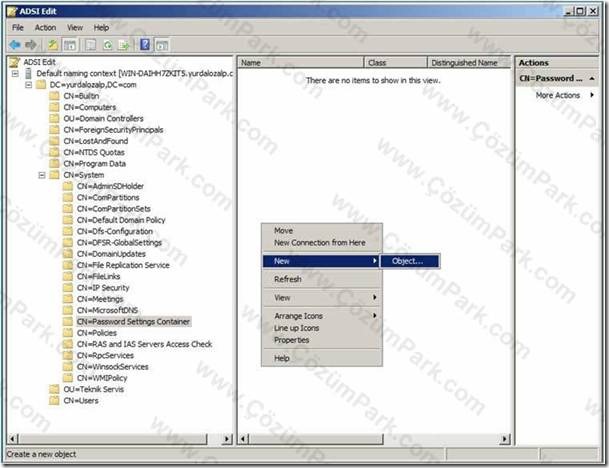Click the Back arrow toolbar icon
Screen dimensions: 609x468
click(x=15, y=45)
